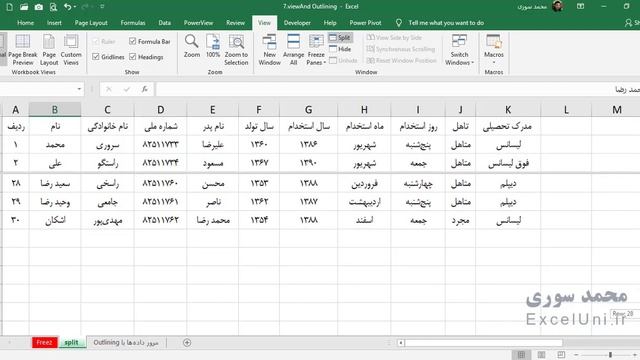Click the cell containing مهدی‌پور
Image resolution: width=640 pixels, height=360 pixels.
coord(107,220)
